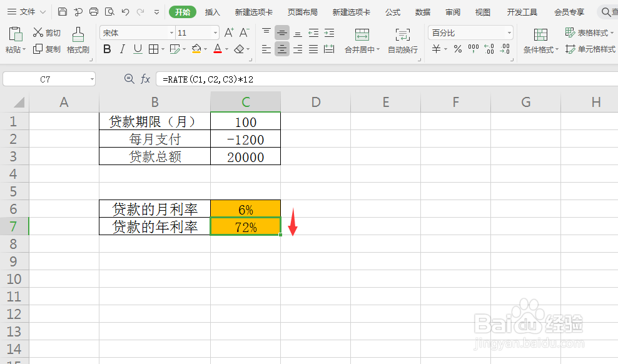Toggle Underline formatting
618x364 pixels.
click(x=138, y=49)
